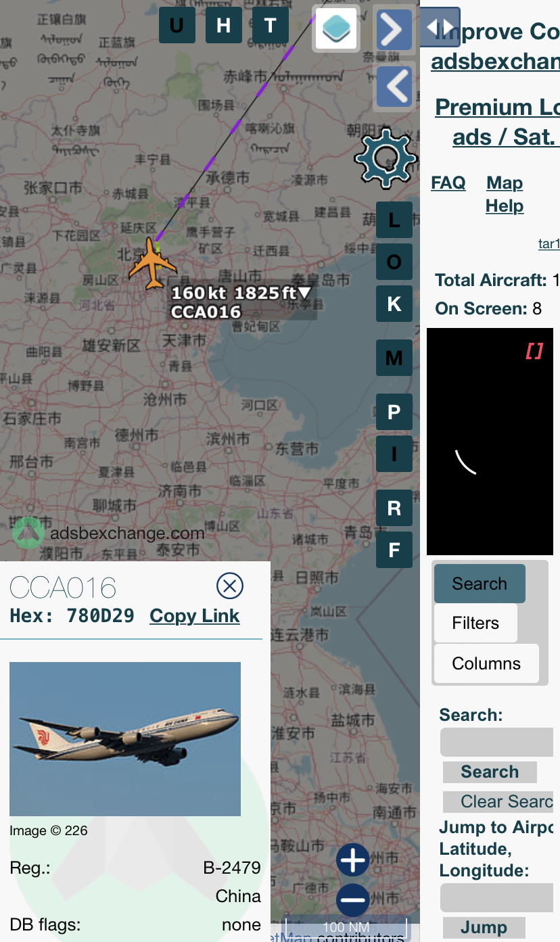Expand sidebar with right chevron button
560x942 pixels.
[394, 29]
